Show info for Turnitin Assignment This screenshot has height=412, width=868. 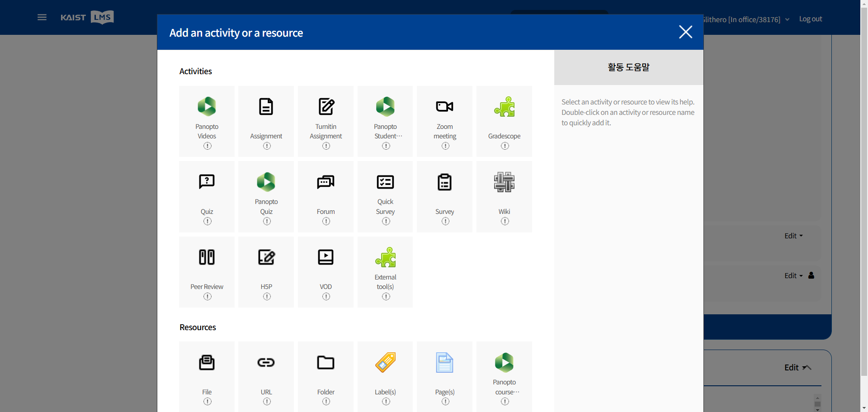pyautogui.click(x=326, y=146)
